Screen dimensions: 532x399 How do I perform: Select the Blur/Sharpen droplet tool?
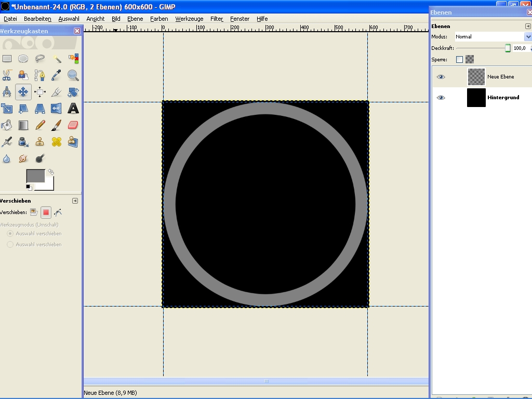pos(7,158)
